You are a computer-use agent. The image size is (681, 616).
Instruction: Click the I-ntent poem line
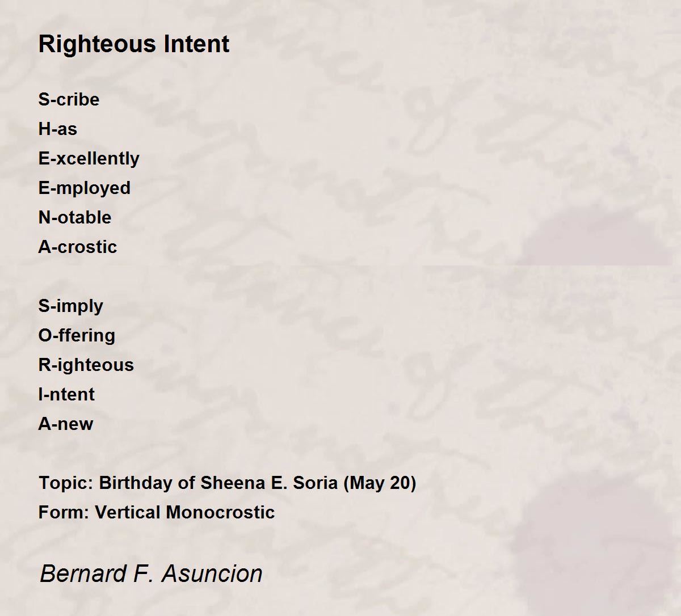pos(66,395)
